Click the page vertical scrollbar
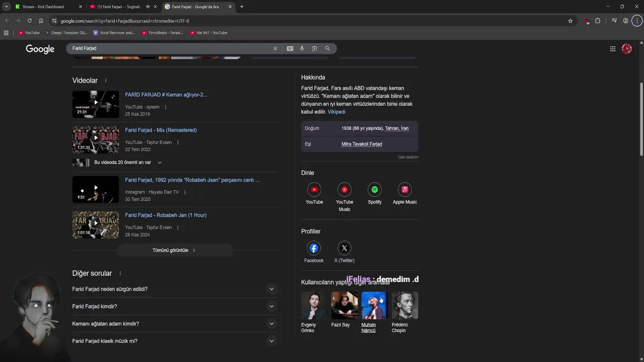Screen dimensions: 644x362 point(641,119)
